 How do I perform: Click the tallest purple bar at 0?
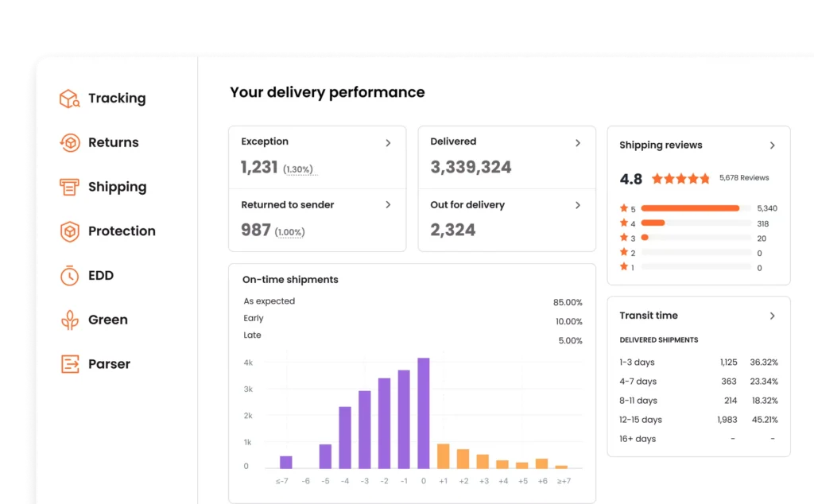coord(424,413)
